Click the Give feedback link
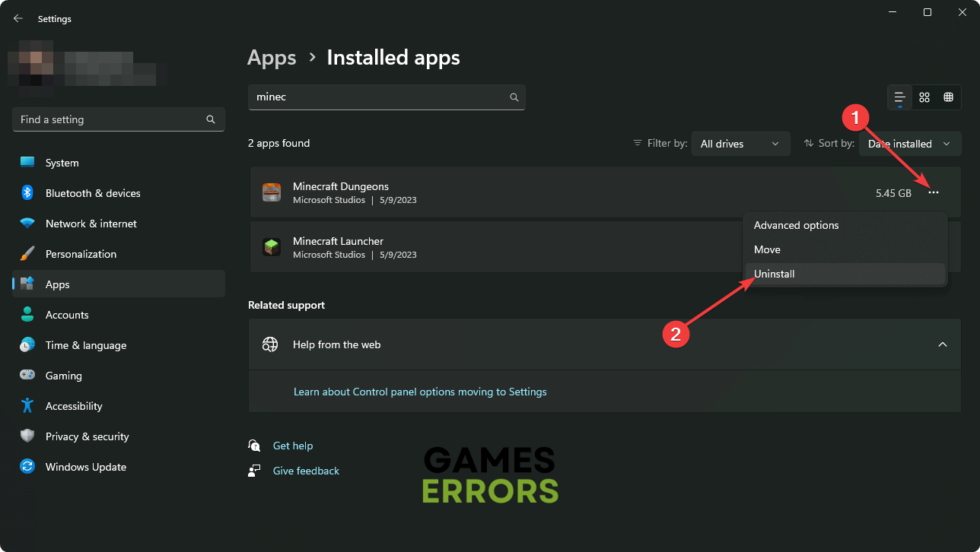Screen dimensions: 980x552 [x=306, y=471]
